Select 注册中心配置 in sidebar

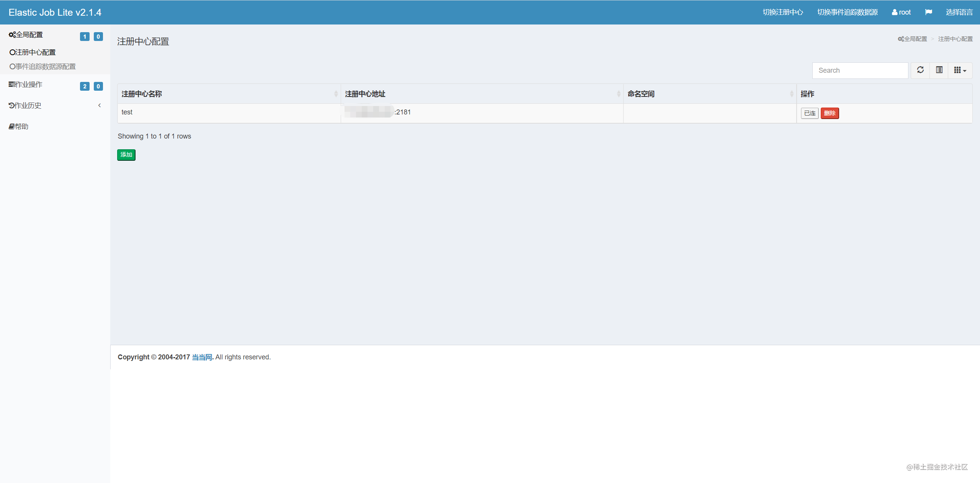33,52
